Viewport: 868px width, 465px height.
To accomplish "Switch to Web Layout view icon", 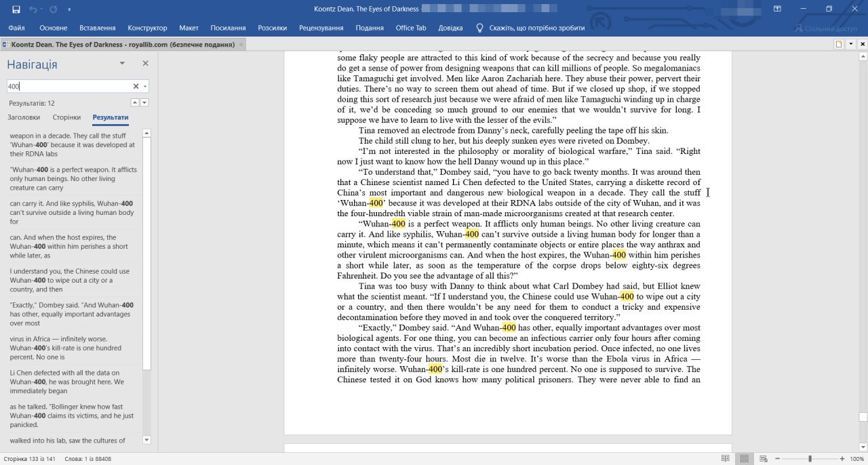I will coord(764,459).
